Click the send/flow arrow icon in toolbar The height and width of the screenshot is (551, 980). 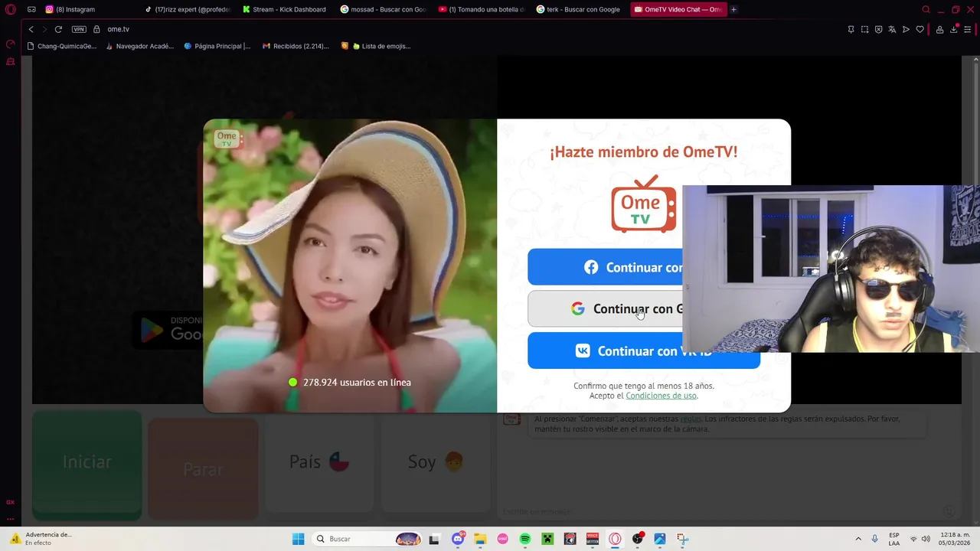click(x=906, y=29)
